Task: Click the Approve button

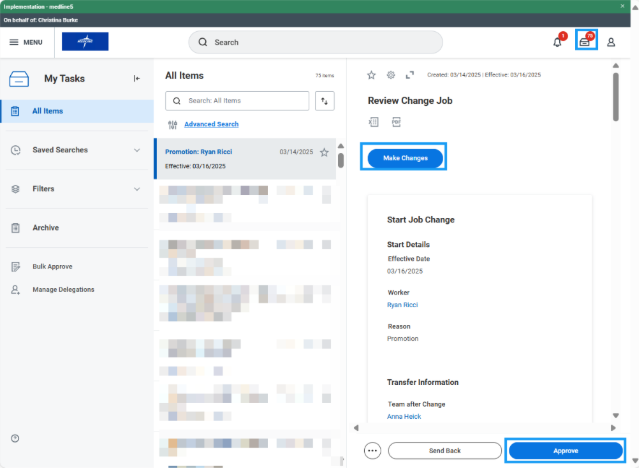Action: (565, 451)
